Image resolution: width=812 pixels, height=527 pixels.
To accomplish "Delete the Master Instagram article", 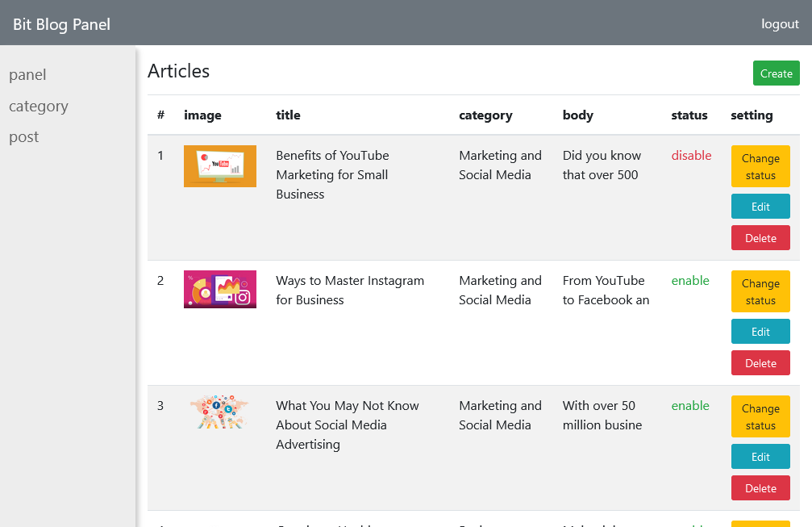I will (760, 362).
